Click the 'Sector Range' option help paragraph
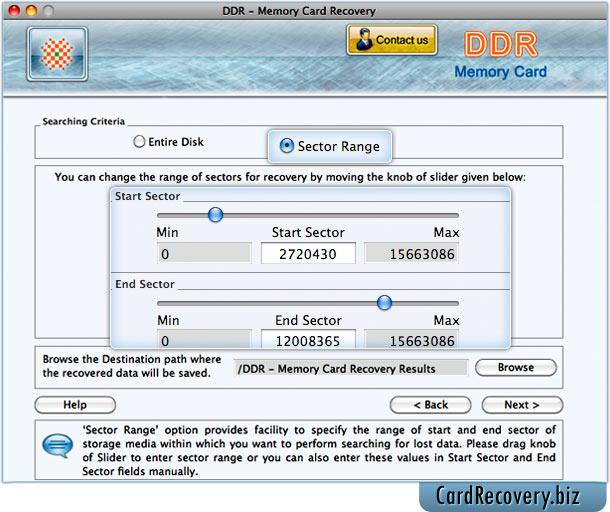 pyautogui.click(x=319, y=450)
